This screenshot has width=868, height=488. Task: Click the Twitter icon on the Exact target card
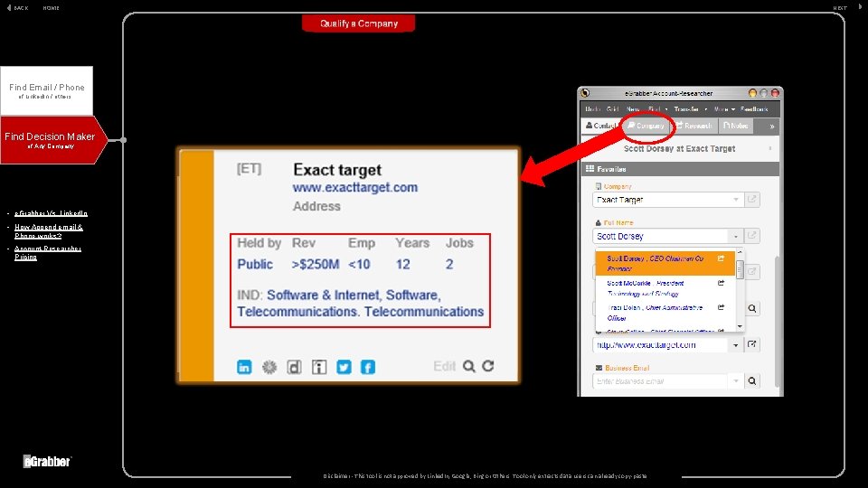[x=344, y=367]
